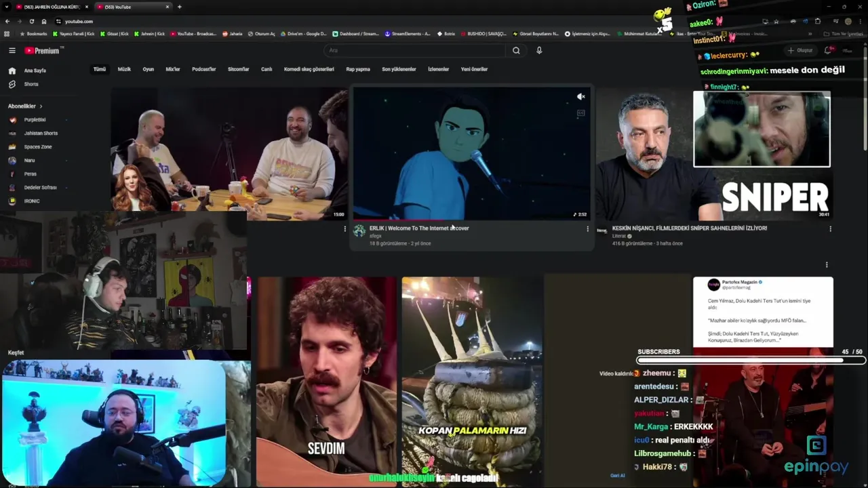Select the Tümü filter chip
868x488 pixels.
pyautogui.click(x=100, y=69)
